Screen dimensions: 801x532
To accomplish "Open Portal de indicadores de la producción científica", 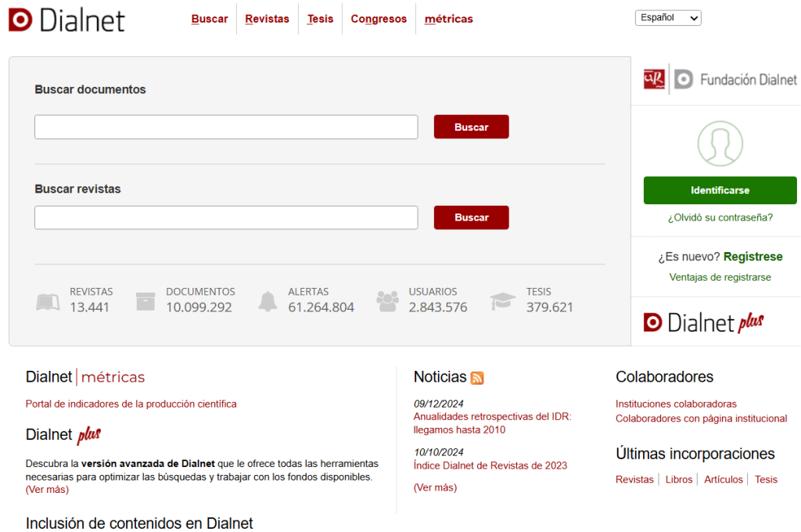I will pos(131,404).
